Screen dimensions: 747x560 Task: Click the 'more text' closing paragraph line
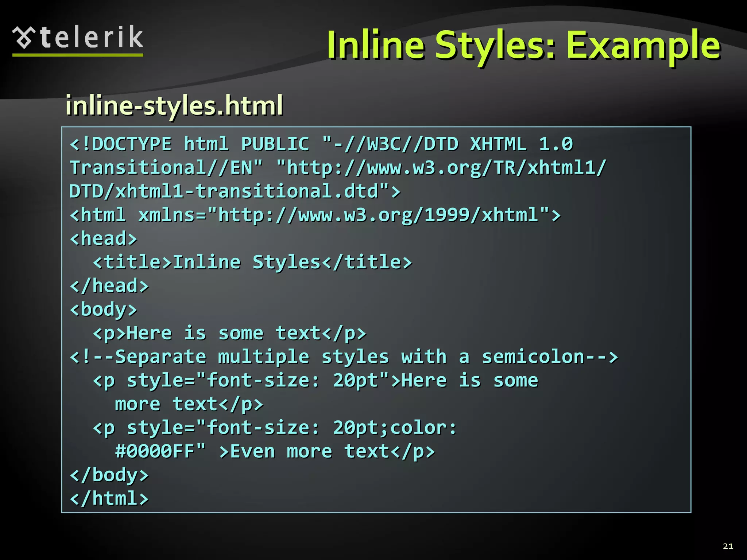pyautogui.click(x=189, y=404)
